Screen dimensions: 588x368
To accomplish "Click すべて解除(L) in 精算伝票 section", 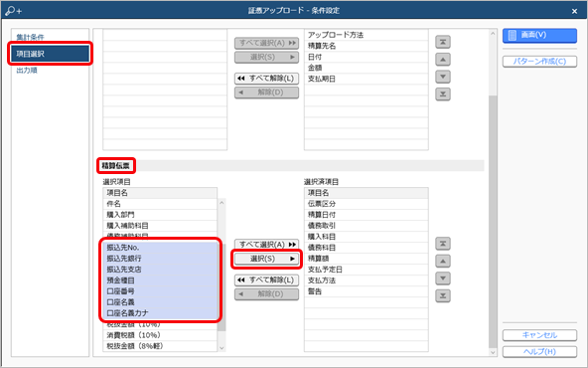I will (x=266, y=279).
